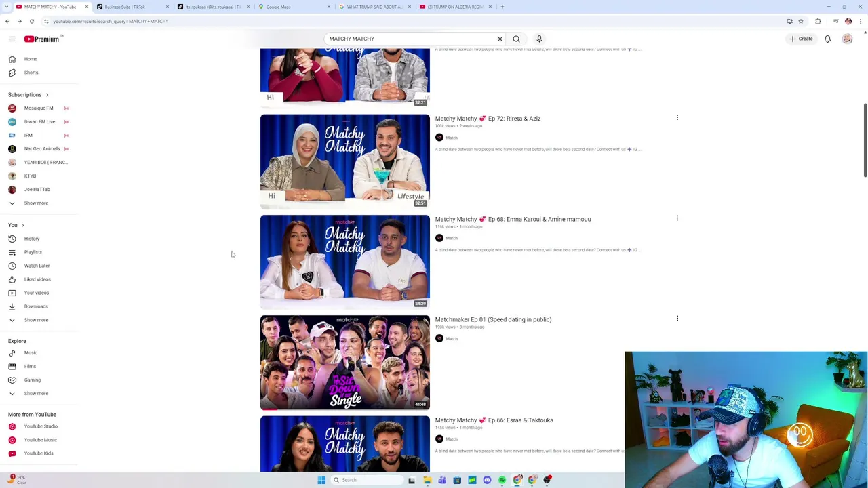Click the Chrome address bar URL
The height and width of the screenshot is (488, 868).
(111, 21)
